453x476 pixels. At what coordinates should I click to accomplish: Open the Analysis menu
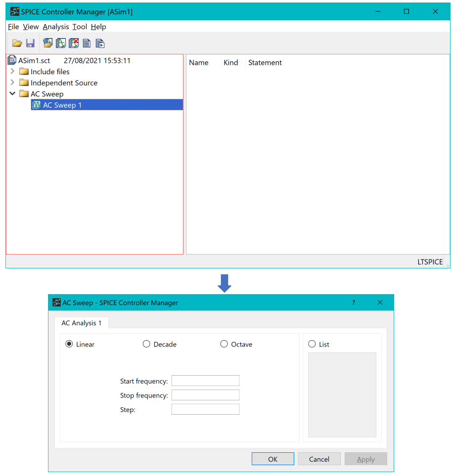(55, 27)
